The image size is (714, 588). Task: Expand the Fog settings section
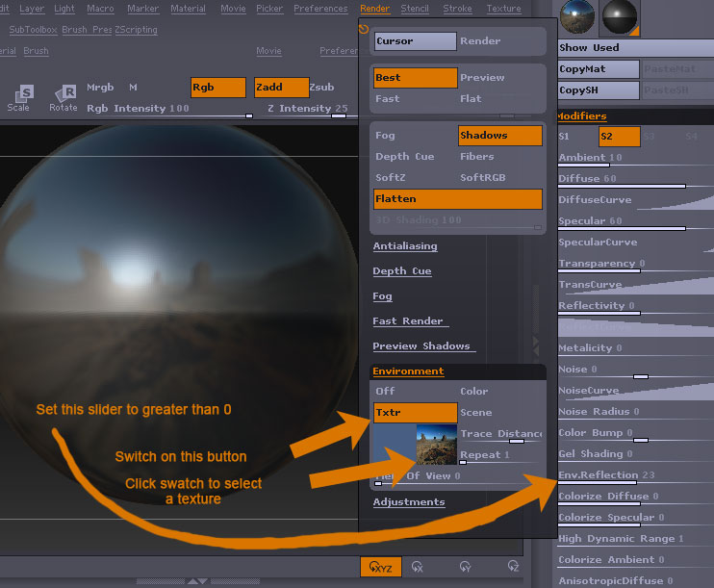pos(382,296)
